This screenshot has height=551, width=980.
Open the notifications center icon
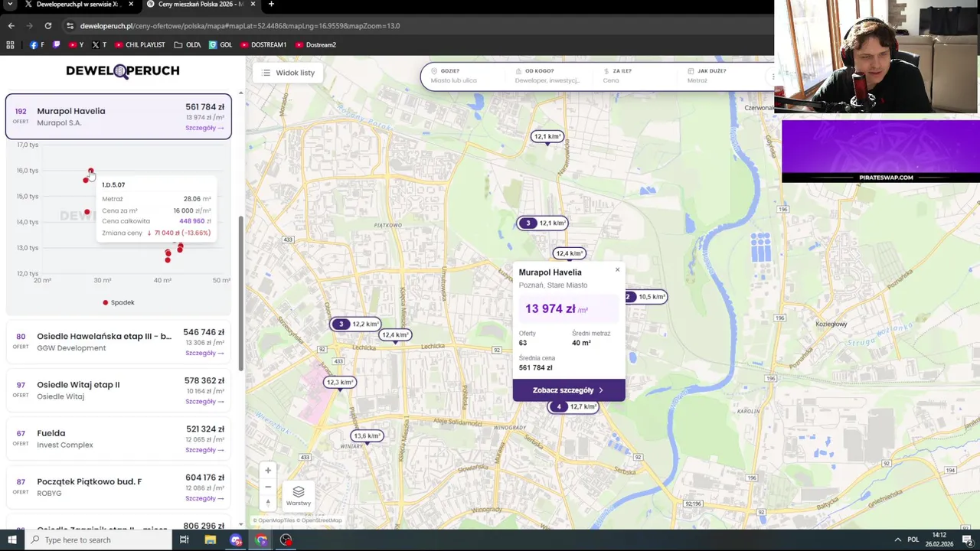[x=969, y=540]
